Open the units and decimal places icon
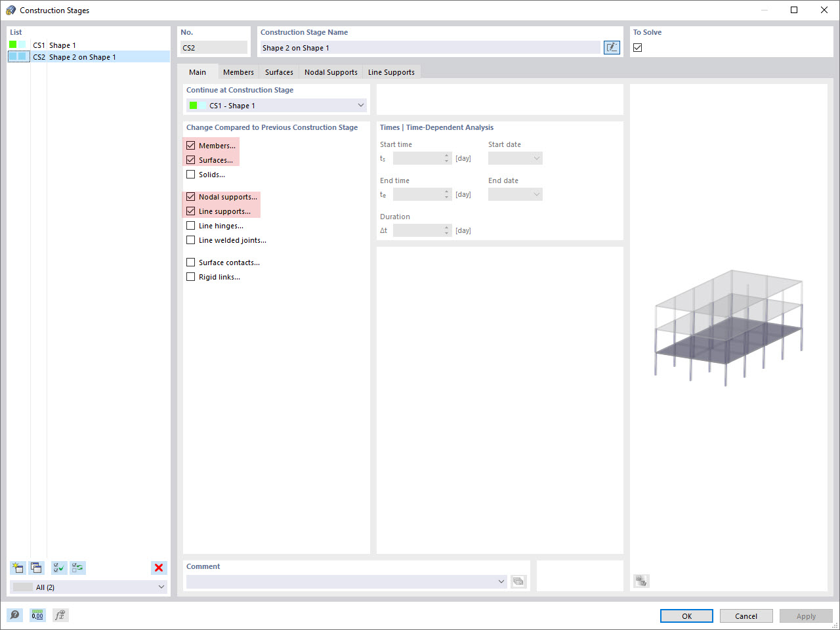Viewport: 840px width, 630px height. (37, 615)
